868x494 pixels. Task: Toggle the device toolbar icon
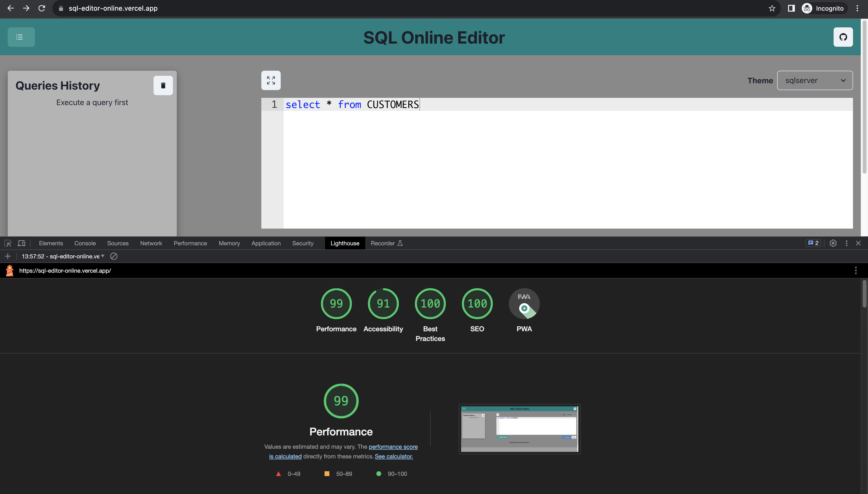[x=21, y=243]
